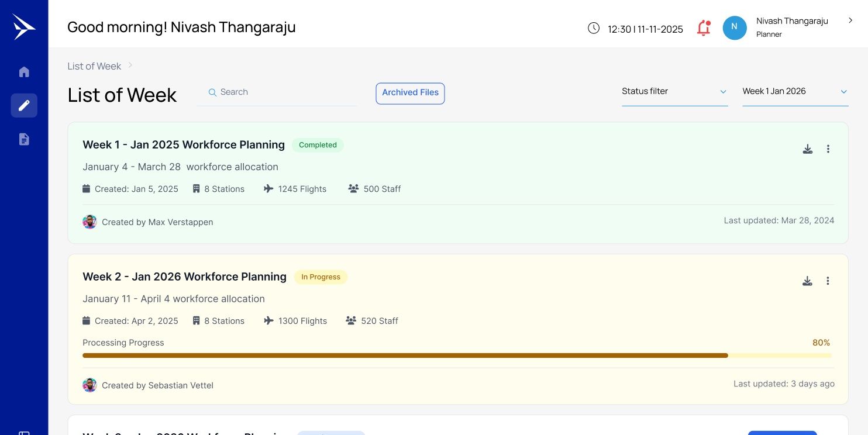Click the clock icon beside the date
The height and width of the screenshot is (435, 868).
(x=594, y=27)
